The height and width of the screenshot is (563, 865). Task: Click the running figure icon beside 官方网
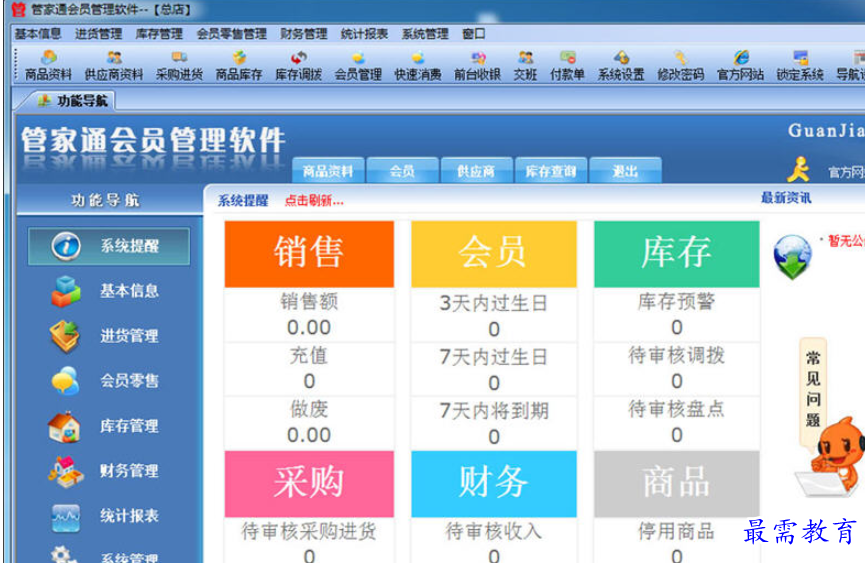[798, 169]
